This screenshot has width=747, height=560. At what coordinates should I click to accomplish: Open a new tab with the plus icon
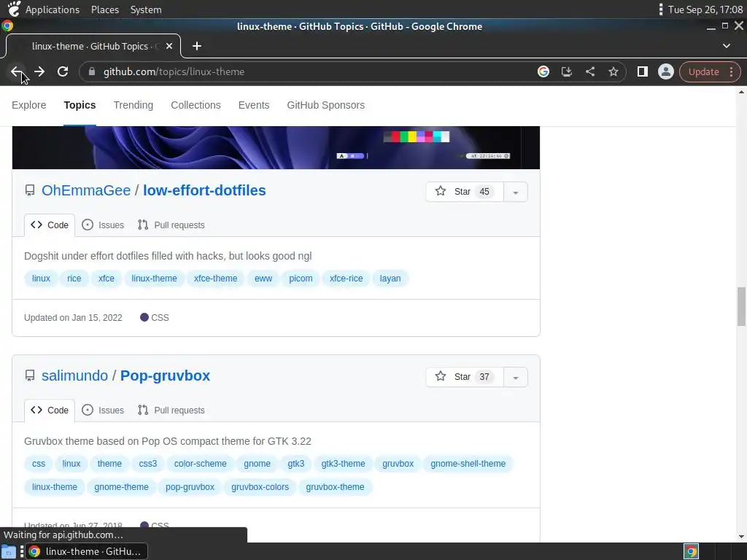tap(197, 46)
